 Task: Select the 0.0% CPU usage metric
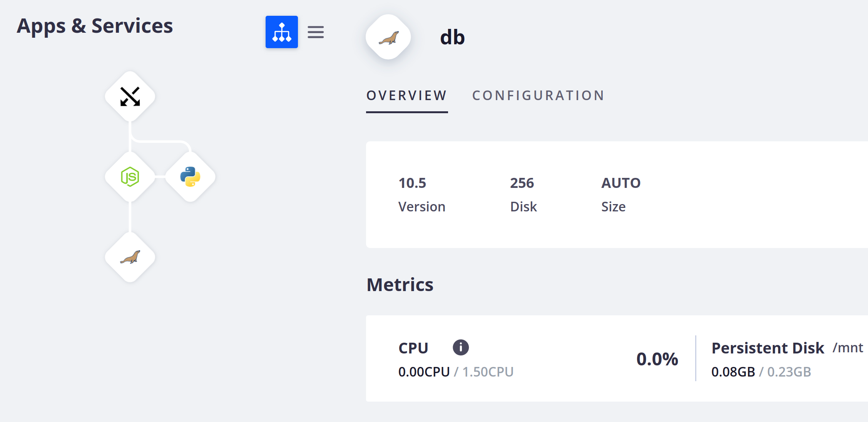click(x=657, y=358)
